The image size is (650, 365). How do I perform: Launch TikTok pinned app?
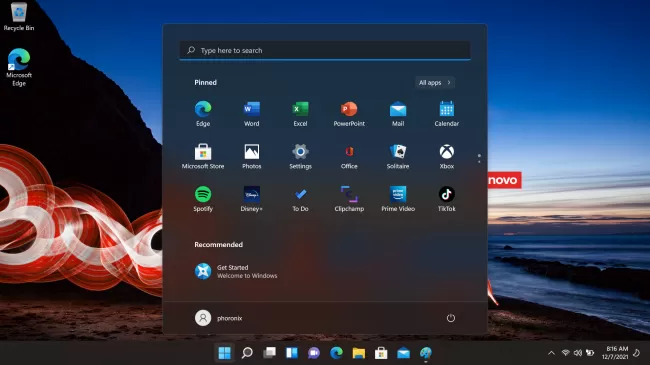coord(446,199)
